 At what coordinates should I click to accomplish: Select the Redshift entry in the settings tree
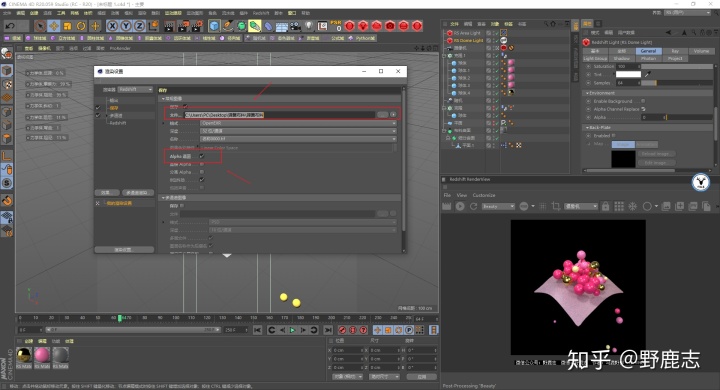click(x=118, y=123)
